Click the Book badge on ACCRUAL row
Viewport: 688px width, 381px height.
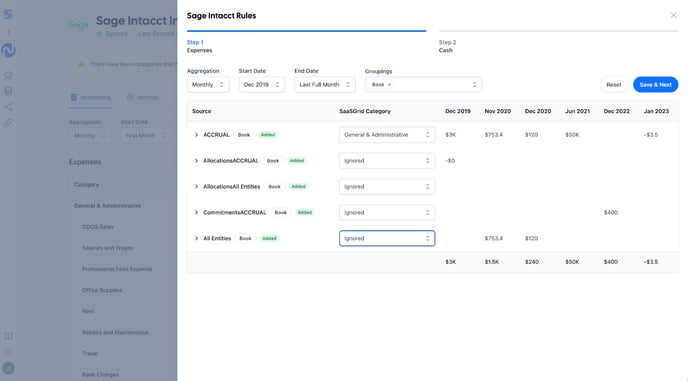(244, 135)
